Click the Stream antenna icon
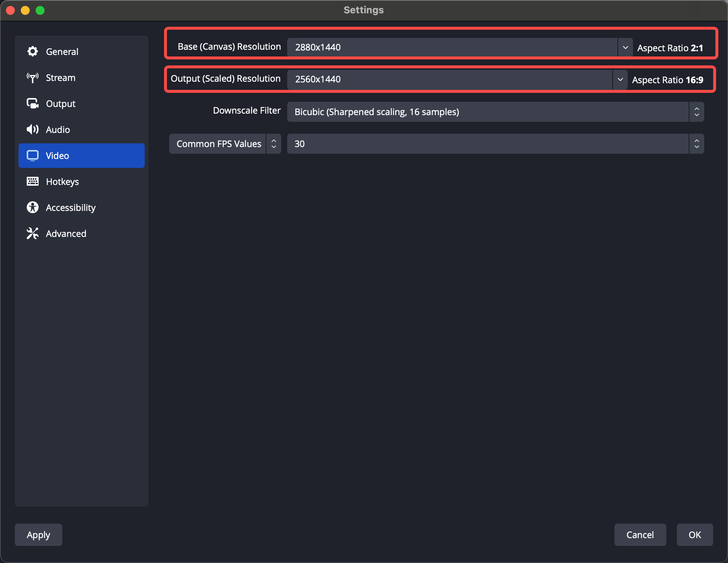 33,78
